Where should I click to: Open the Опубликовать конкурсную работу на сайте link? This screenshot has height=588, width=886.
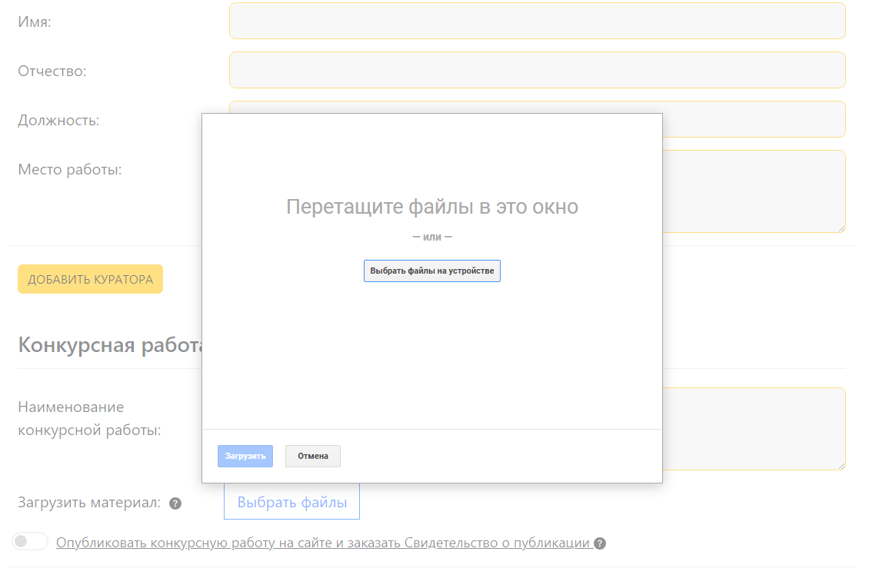tap(323, 543)
